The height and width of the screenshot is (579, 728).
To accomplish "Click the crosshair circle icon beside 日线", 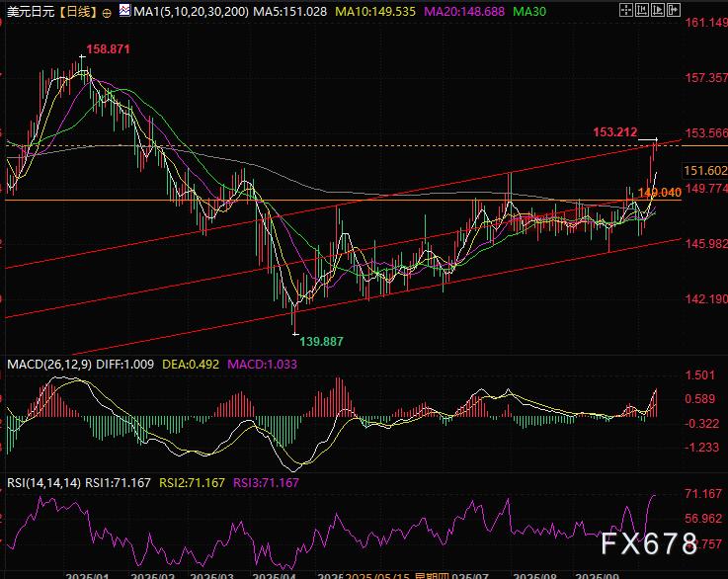I will tap(106, 11).
